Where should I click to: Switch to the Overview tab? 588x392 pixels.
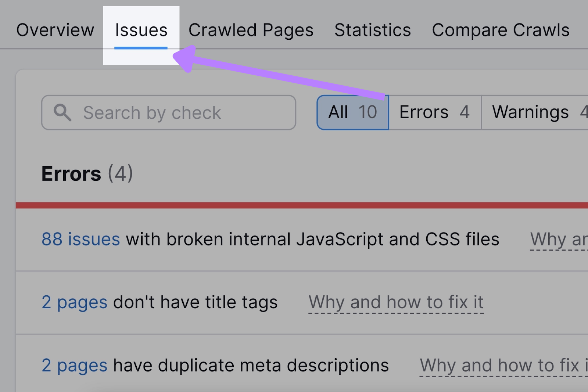coord(55,30)
